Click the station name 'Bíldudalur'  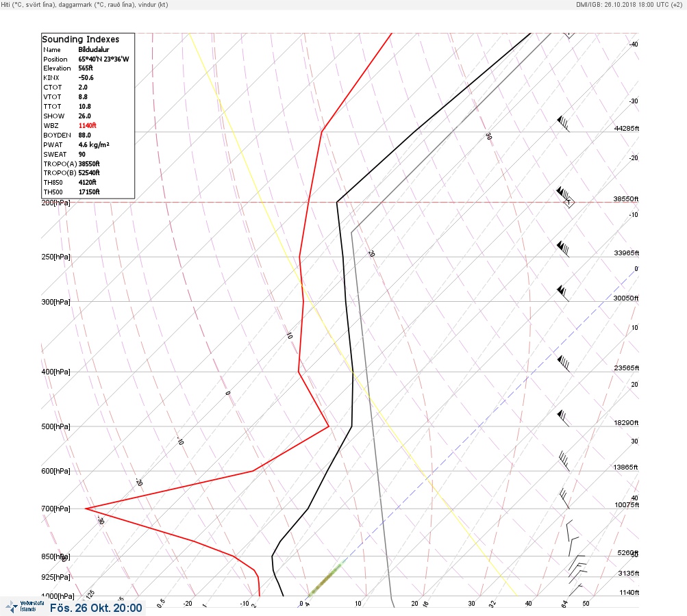pyautogui.click(x=94, y=49)
